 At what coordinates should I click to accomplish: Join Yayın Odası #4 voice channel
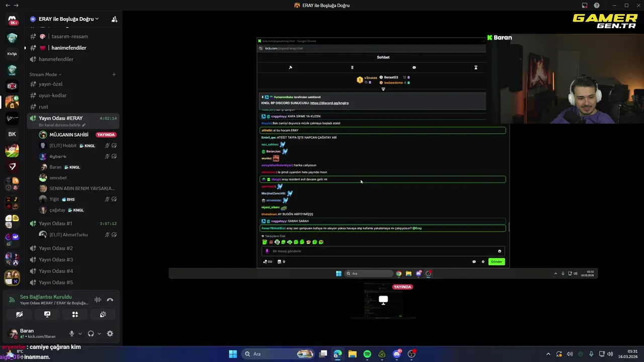tap(56, 271)
